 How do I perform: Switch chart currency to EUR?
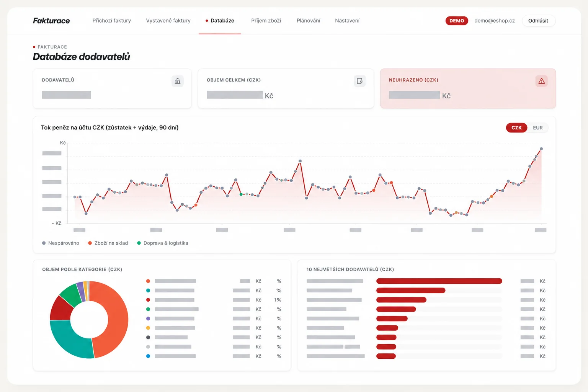pos(538,128)
